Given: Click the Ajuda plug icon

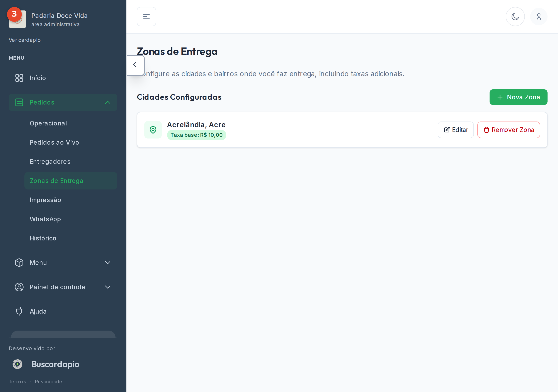Looking at the screenshot, I should tap(19, 312).
